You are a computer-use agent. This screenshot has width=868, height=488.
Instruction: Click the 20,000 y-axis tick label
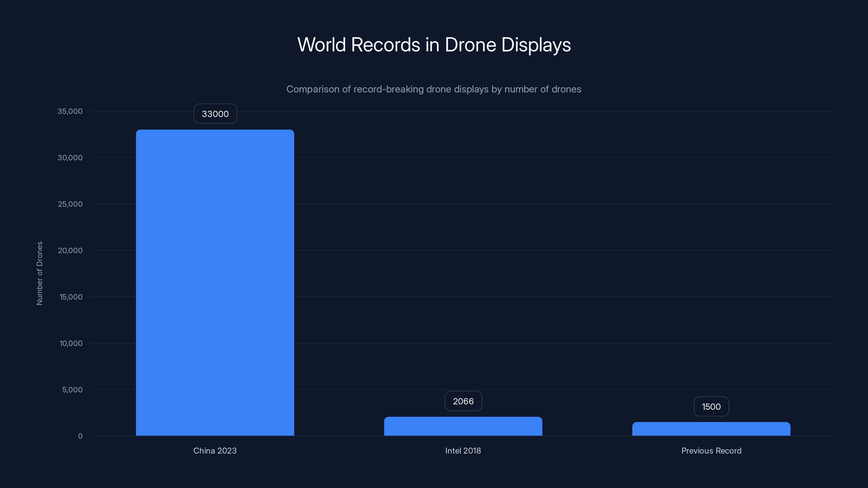pos(70,251)
